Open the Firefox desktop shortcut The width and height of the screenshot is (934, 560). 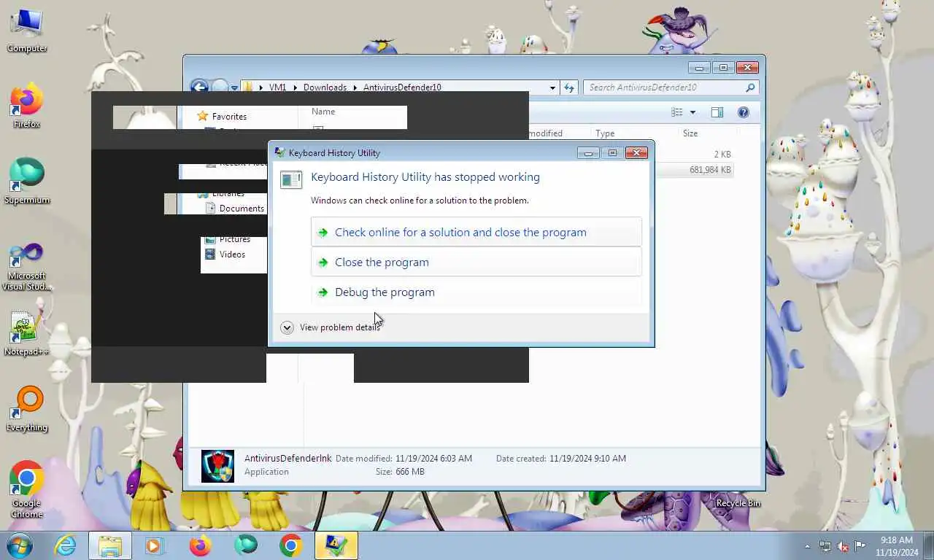click(x=26, y=107)
